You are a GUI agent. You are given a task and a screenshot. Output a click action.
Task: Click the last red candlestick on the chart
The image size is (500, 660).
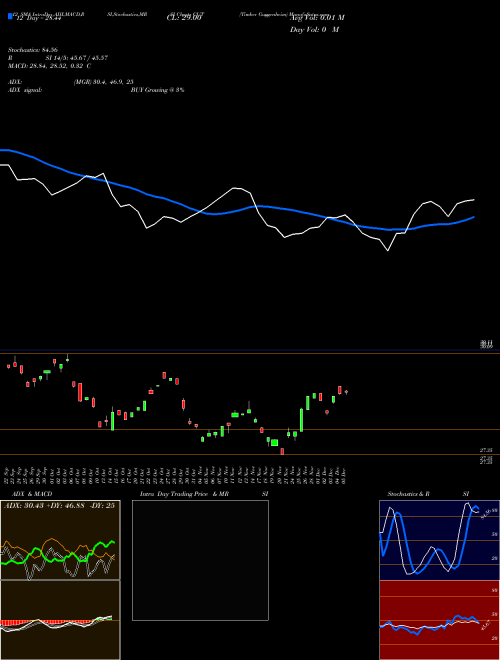(x=346, y=392)
